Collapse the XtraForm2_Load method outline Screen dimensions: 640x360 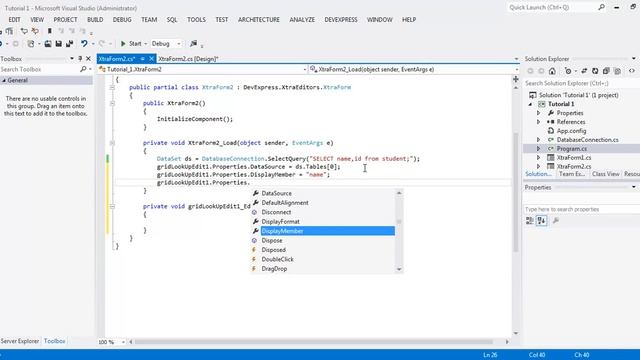click(112, 143)
